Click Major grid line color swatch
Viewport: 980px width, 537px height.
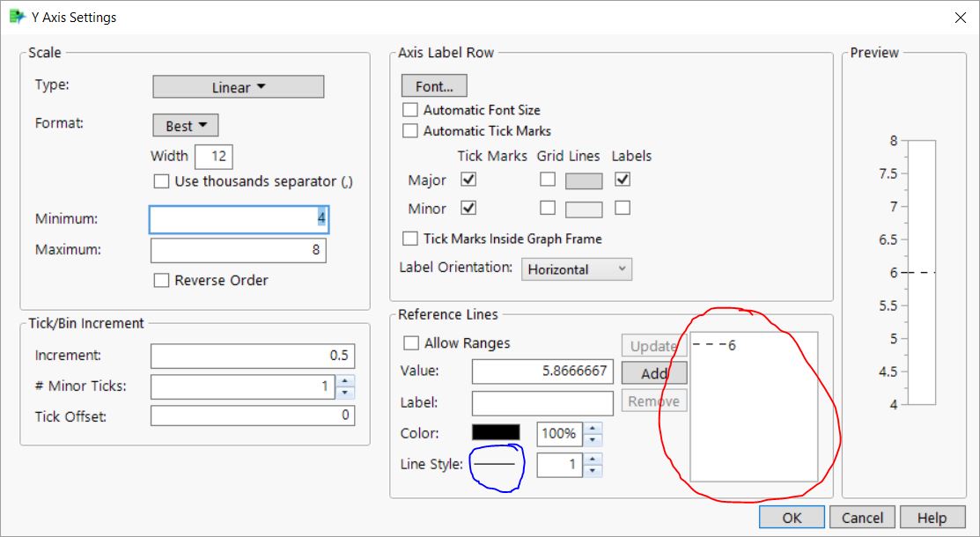(x=584, y=181)
